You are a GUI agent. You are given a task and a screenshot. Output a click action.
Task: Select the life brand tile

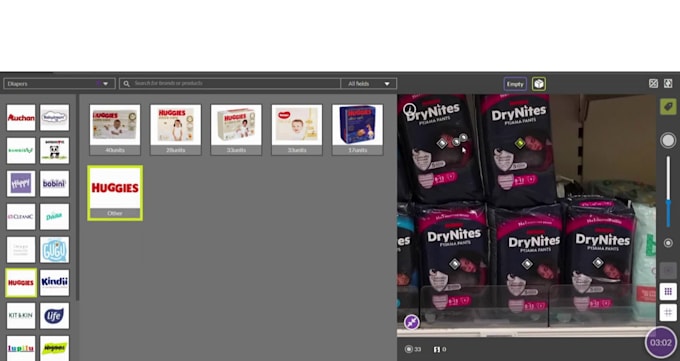54,315
